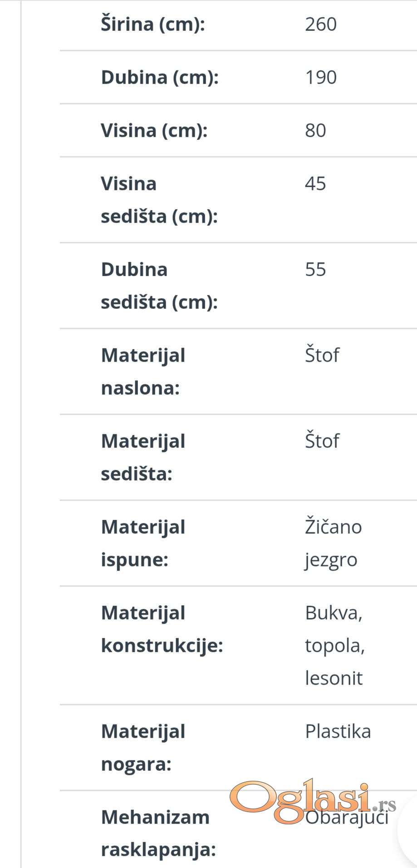417x868 pixels.
Task: Click the "Materijal ispune:" label
Action: click(143, 543)
